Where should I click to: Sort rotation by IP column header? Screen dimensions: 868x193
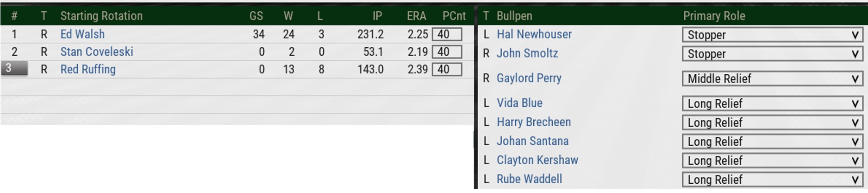click(377, 16)
